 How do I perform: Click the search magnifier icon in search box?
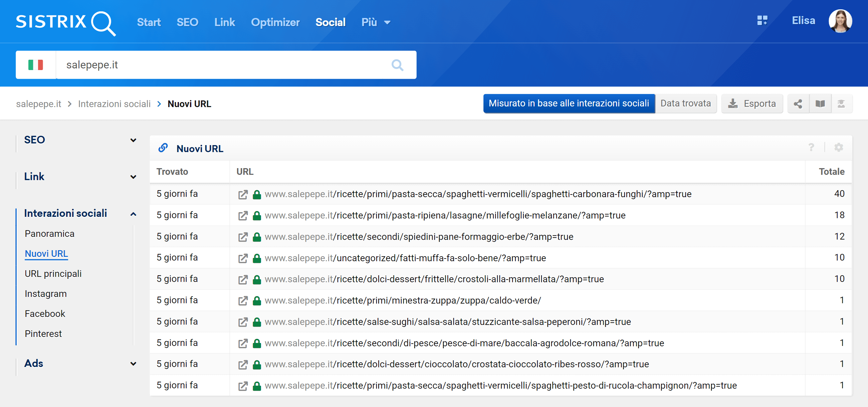[x=397, y=65]
